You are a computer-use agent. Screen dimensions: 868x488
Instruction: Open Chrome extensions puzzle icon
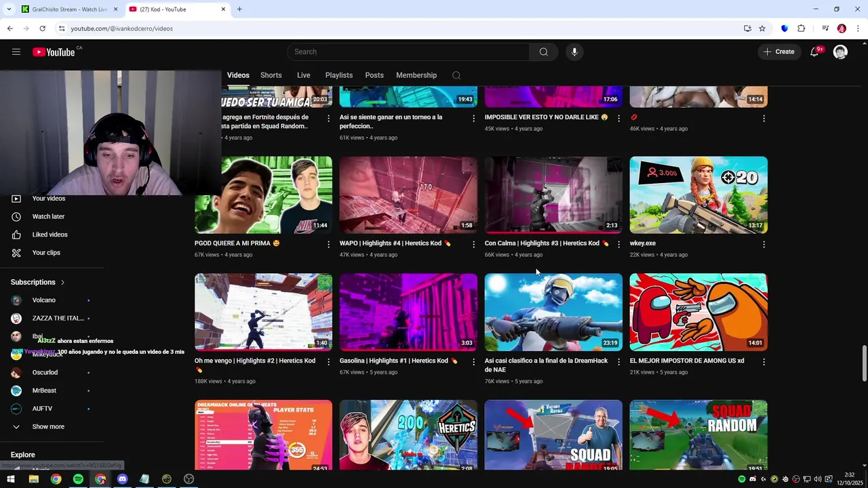[801, 28]
